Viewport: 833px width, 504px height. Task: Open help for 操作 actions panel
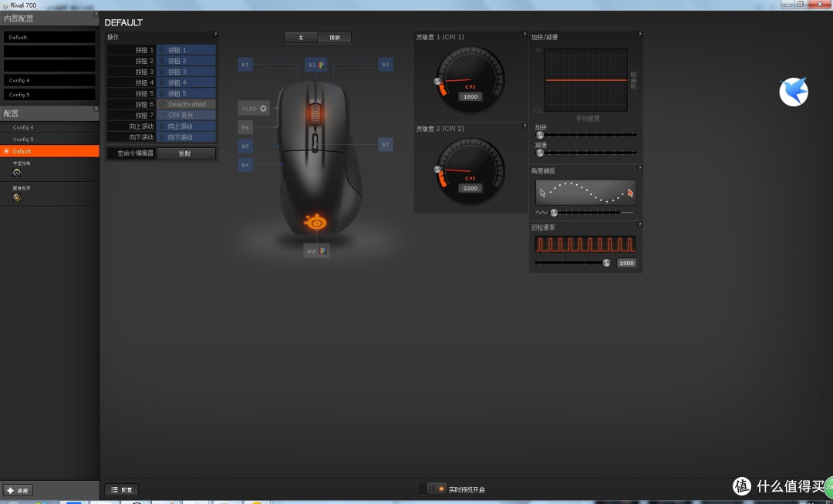coord(215,34)
